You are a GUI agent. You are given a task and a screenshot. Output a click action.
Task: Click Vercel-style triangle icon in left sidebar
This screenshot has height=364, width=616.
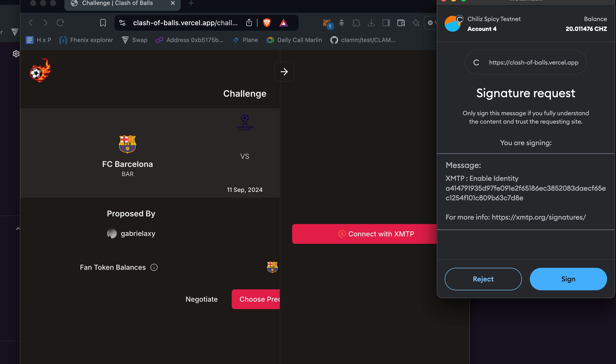[x=15, y=32]
